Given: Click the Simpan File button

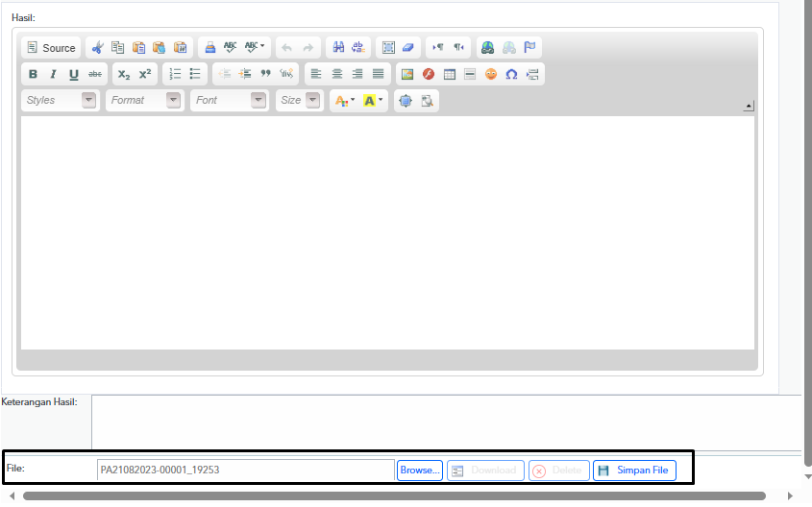Looking at the screenshot, I should click(634, 471).
